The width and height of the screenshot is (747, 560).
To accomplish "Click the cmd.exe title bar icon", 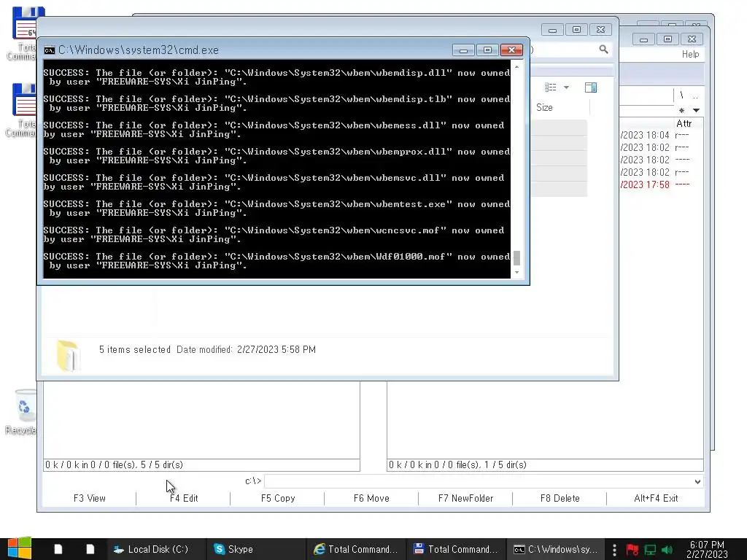I will (49, 50).
